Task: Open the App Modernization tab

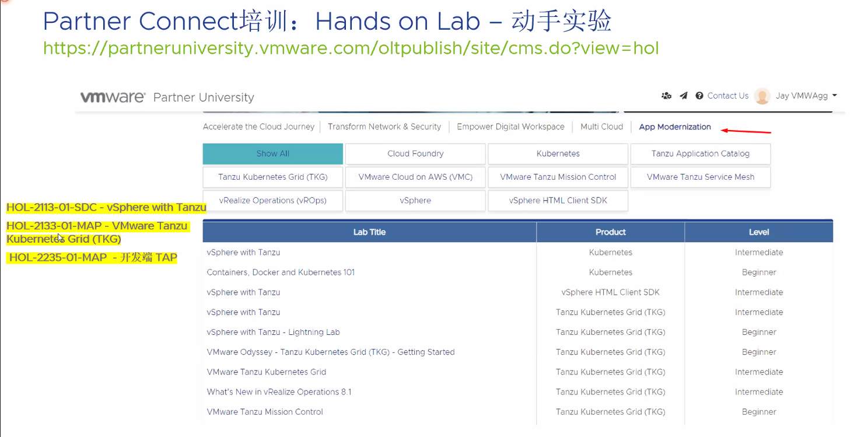Action: (x=675, y=127)
